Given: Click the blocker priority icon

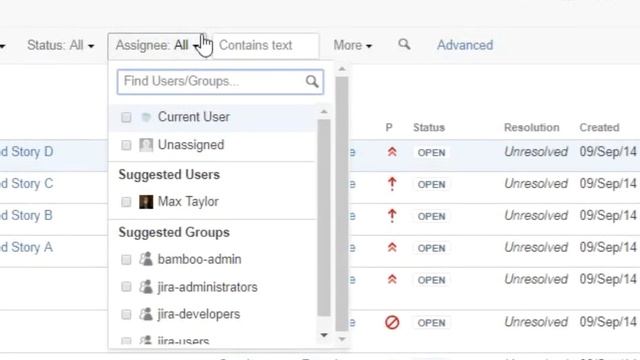Looking at the screenshot, I should pyautogui.click(x=392, y=322).
